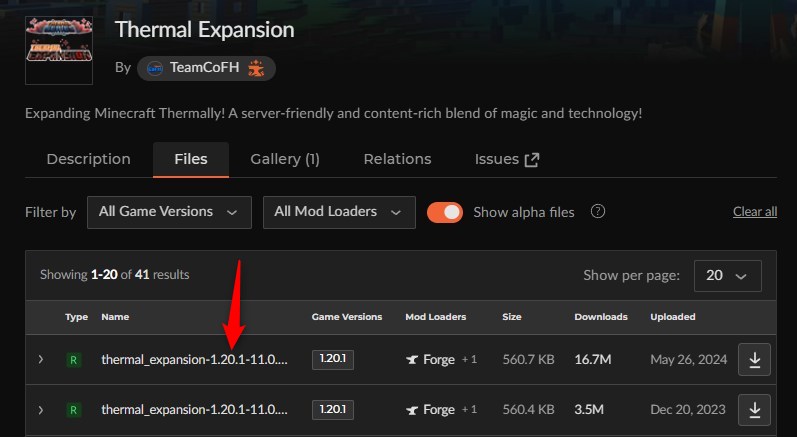Screen dimensions: 797x437
Task: Open the Gallery (1) tab
Action: click(x=285, y=160)
